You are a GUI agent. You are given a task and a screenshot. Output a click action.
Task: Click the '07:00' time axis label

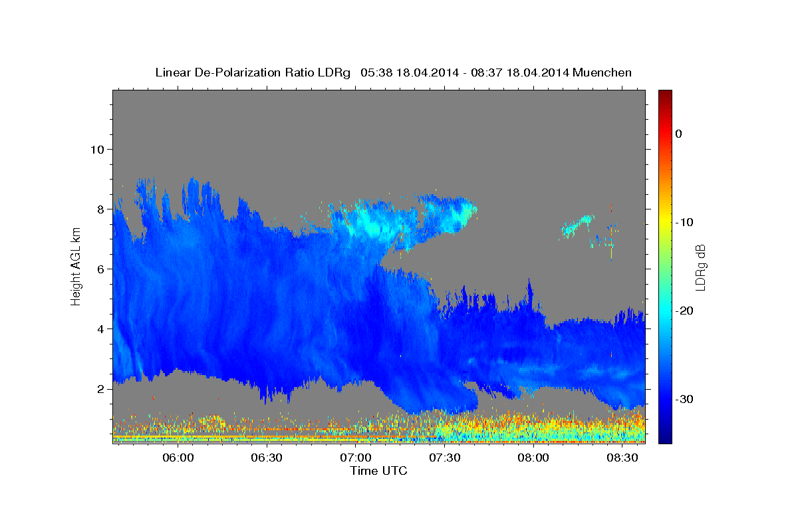point(356,458)
